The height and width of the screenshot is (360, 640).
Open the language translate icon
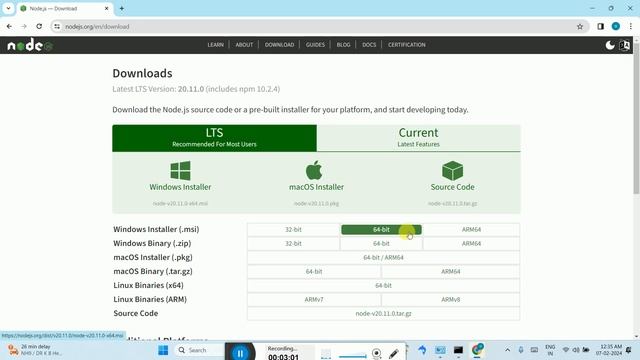624,45
